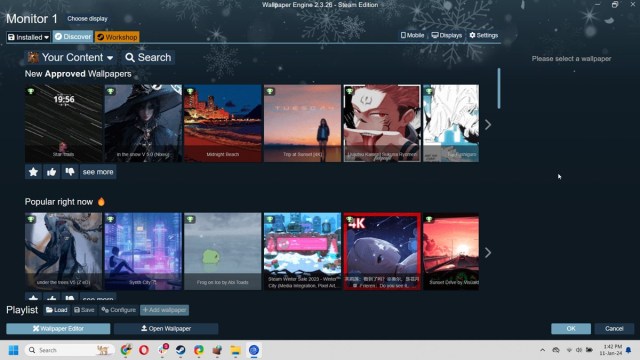Click trophy badge on Synth City thumbnail

[111, 219]
